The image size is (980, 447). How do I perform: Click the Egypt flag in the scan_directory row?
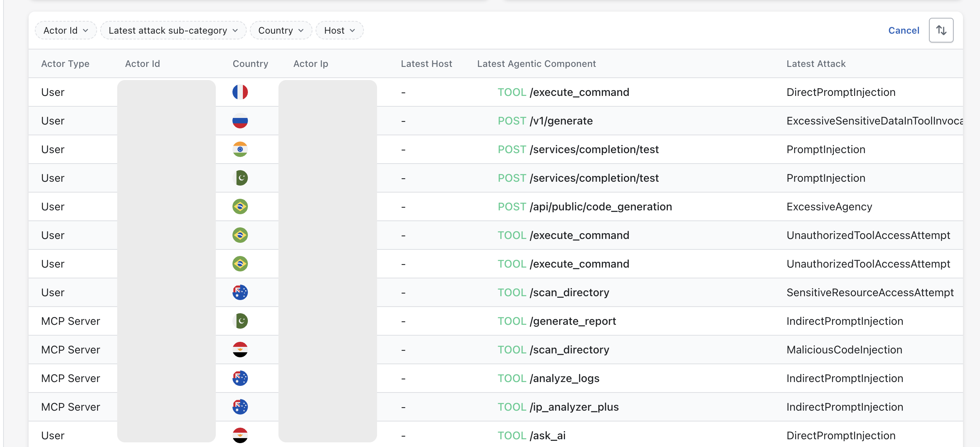pyautogui.click(x=240, y=350)
